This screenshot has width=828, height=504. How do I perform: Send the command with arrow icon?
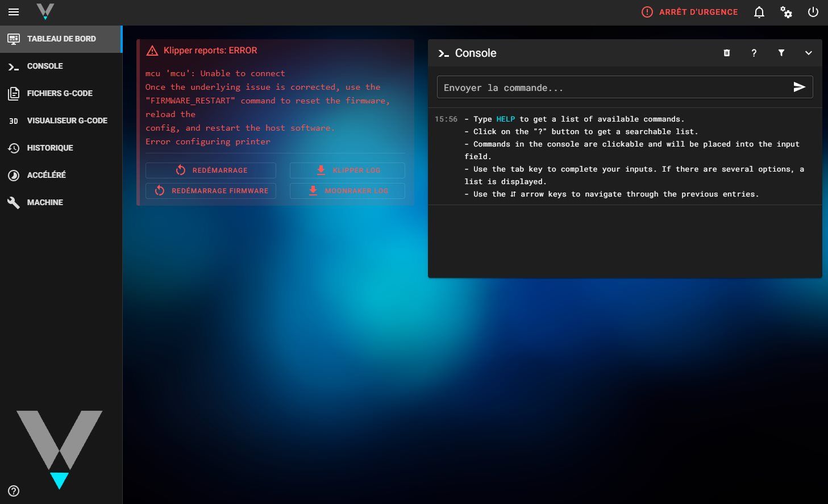[800, 87]
